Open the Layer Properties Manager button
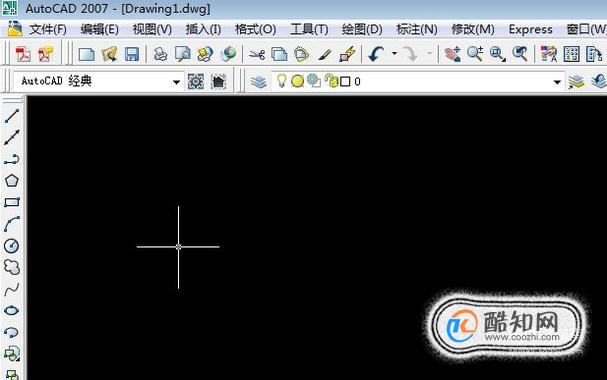Viewport: 607px width, 380px height. tap(258, 81)
